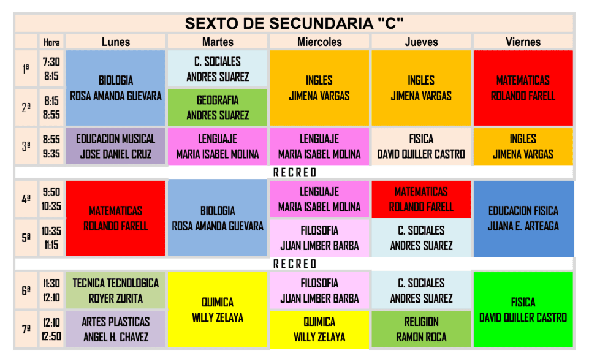Click the "SEXTO DE SECUNDARIA C" title

[294, 23]
